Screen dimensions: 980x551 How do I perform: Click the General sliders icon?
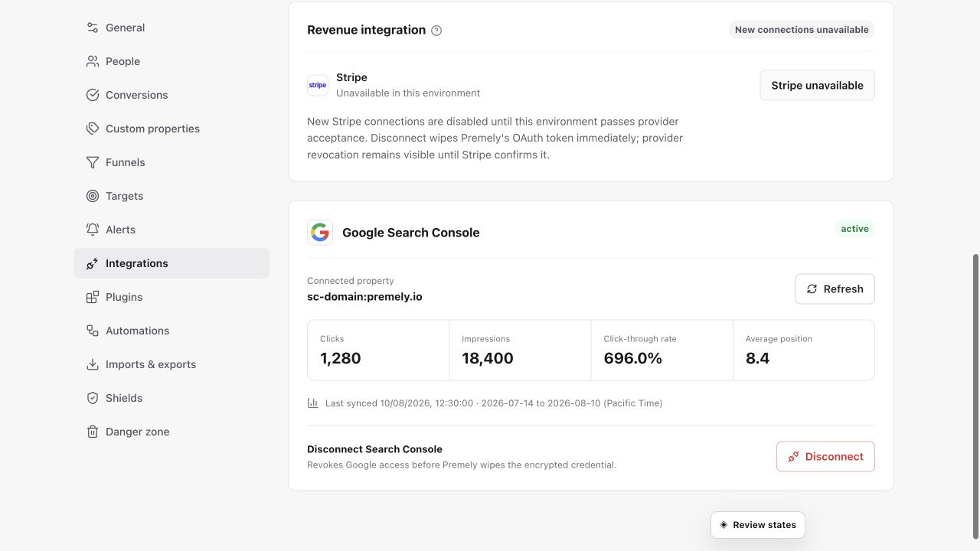click(x=93, y=28)
